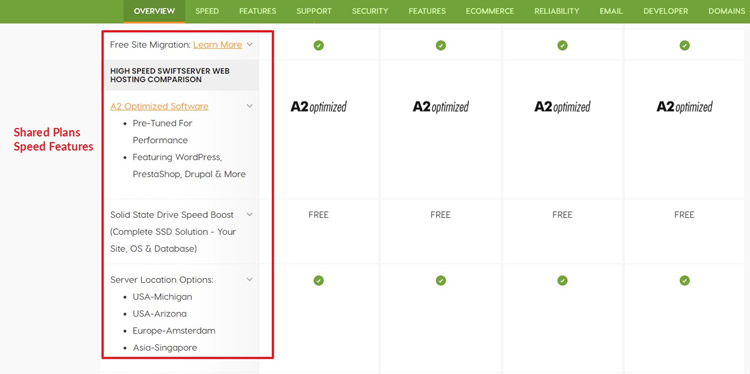Open the A2 Optimized Software link
The width and height of the screenshot is (750, 374).
coord(159,106)
